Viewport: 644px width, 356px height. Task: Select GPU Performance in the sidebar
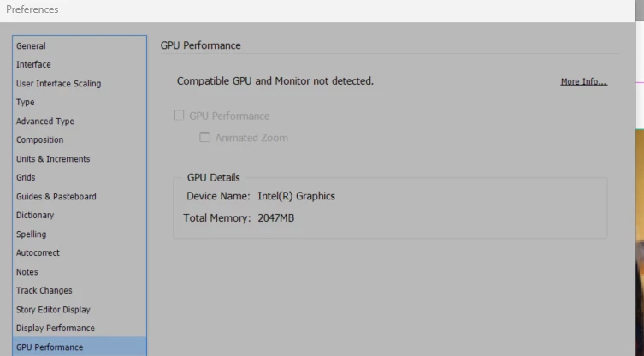pyautogui.click(x=80, y=347)
